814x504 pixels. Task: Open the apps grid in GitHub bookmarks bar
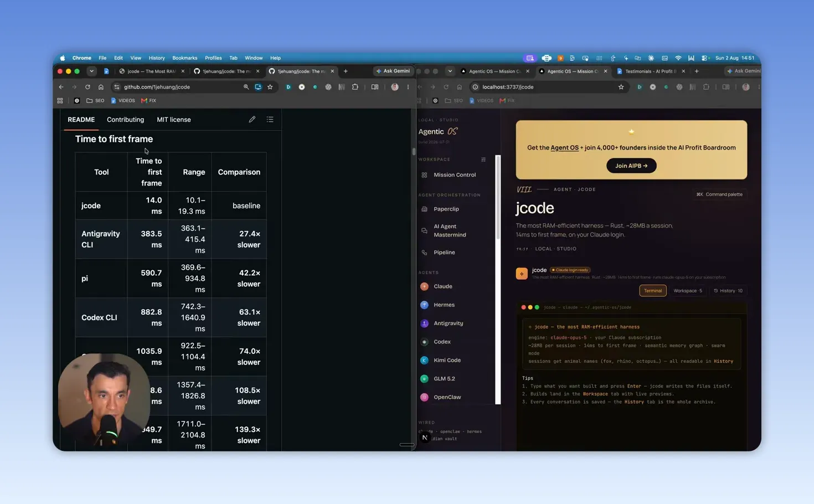coord(60,101)
